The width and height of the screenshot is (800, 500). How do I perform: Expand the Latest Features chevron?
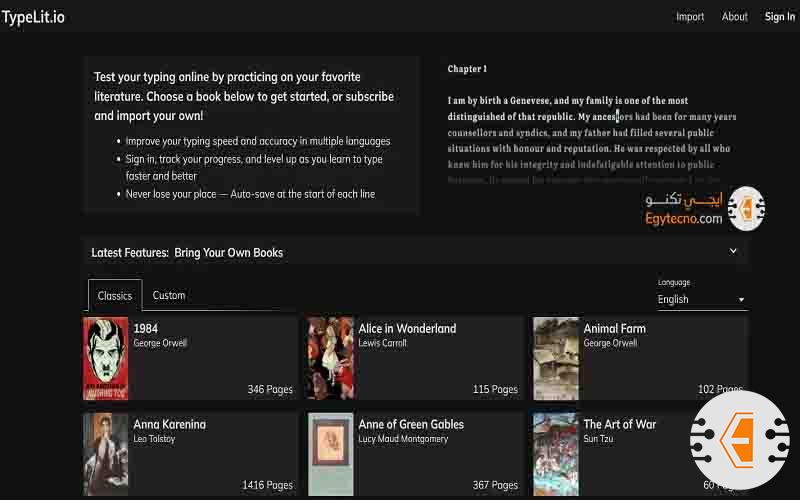coord(733,251)
